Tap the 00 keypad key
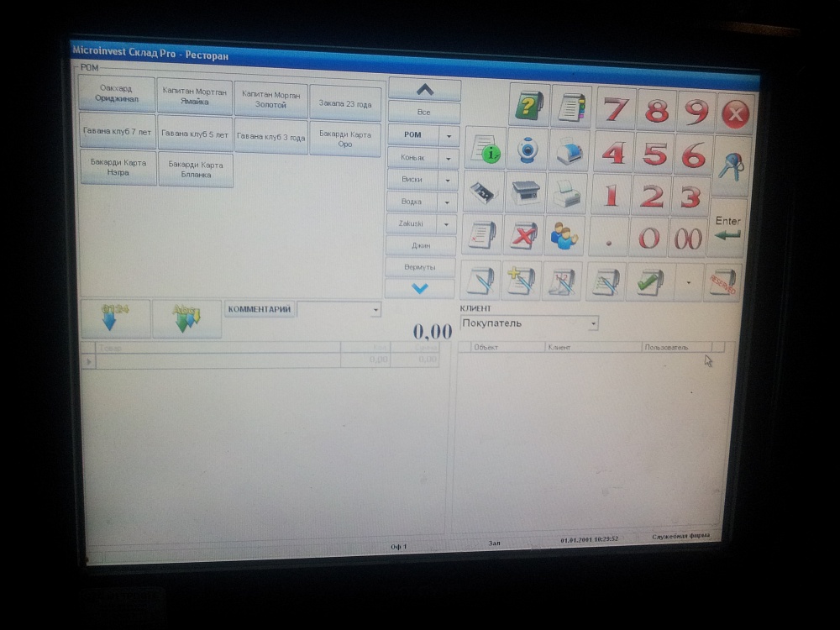 pyautogui.click(x=688, y=239)
